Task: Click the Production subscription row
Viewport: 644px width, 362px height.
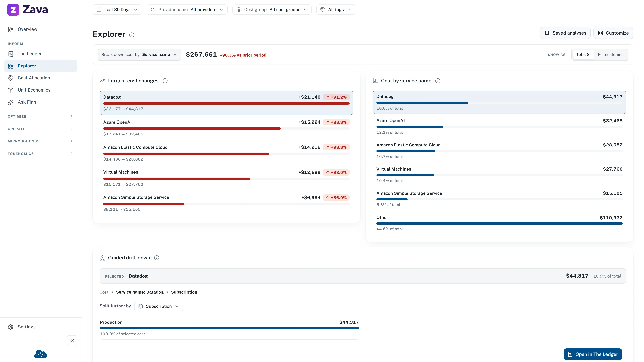Action: 229,328
